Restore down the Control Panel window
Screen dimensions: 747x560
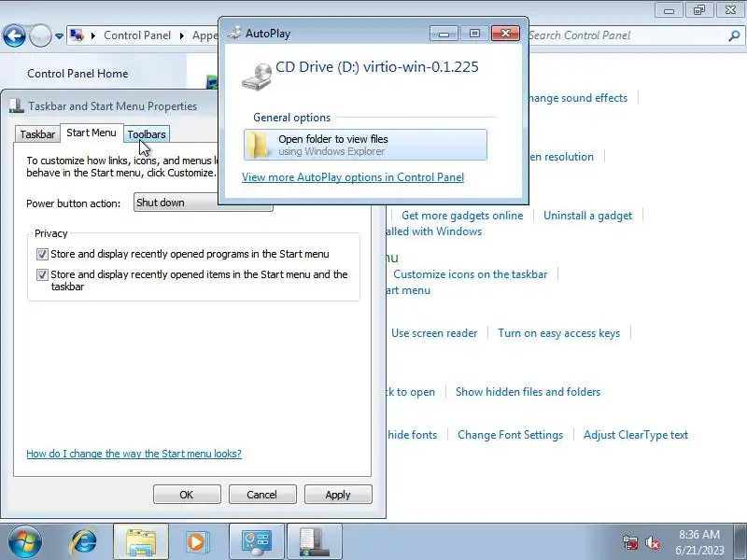pos(698,10)
